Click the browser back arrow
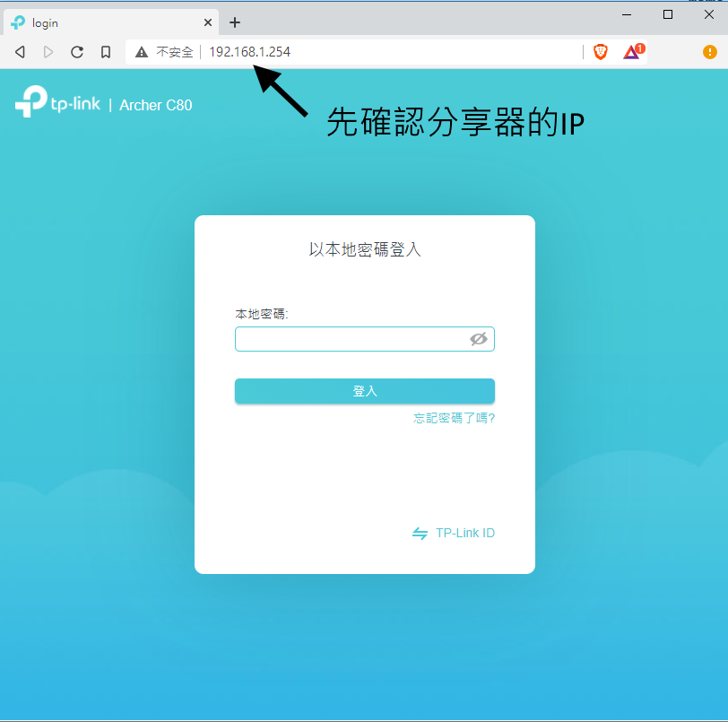 click(20, 52)
